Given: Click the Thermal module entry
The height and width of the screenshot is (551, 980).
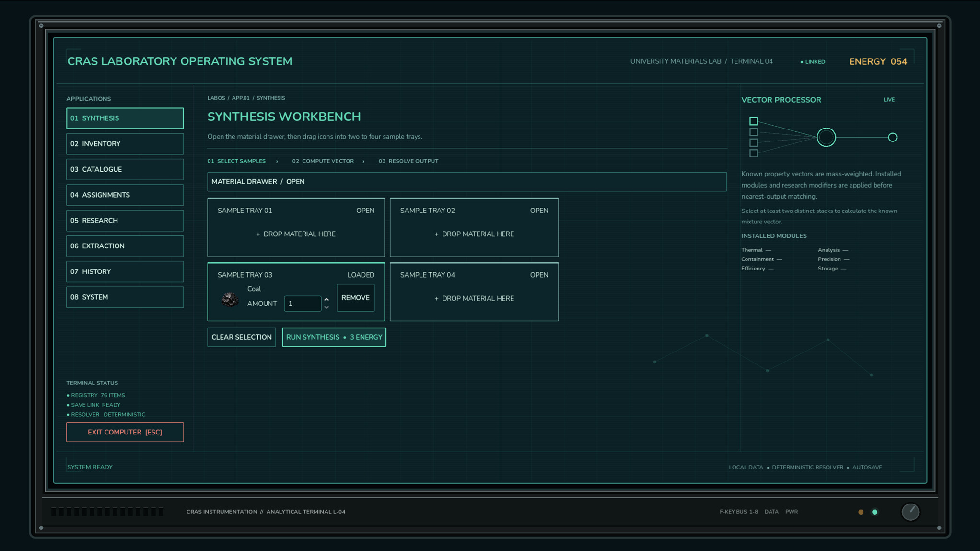Looking at the screenshot, I should (756, 250).
